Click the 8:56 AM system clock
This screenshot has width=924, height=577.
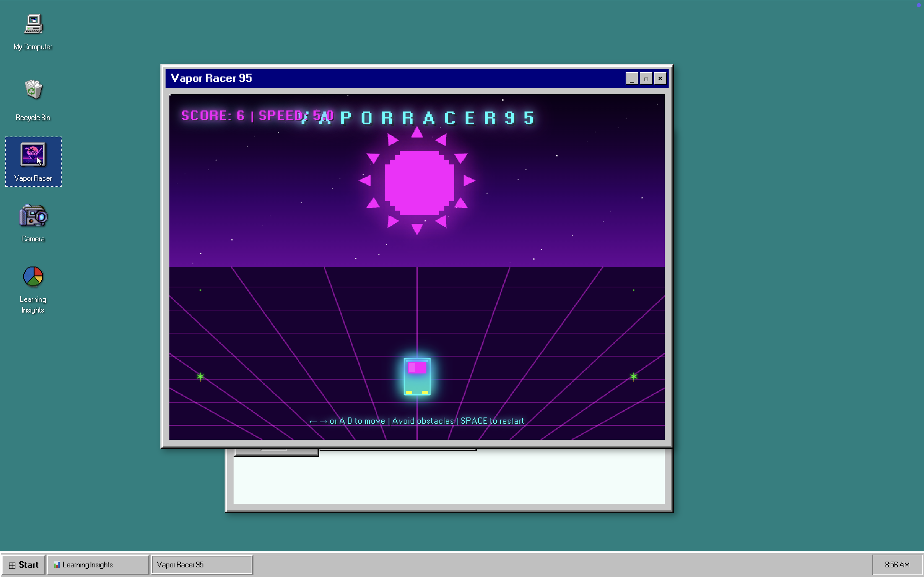(897, 565)
